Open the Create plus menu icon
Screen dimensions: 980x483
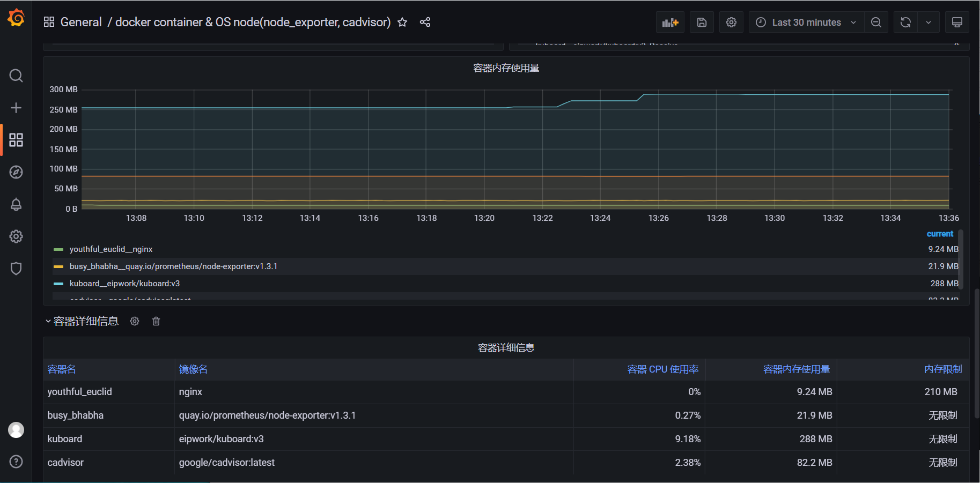(x=16, y=108)
